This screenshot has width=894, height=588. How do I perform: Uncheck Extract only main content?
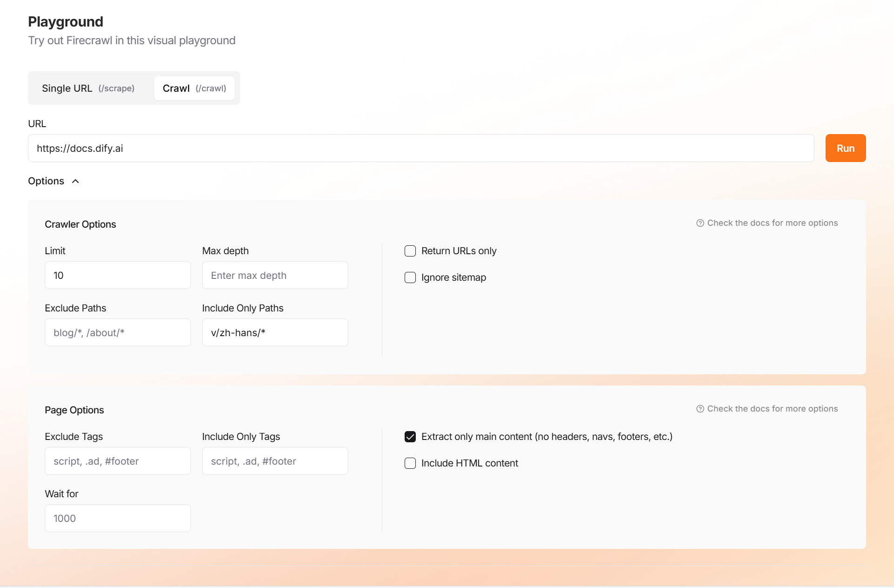coord(410,437)
